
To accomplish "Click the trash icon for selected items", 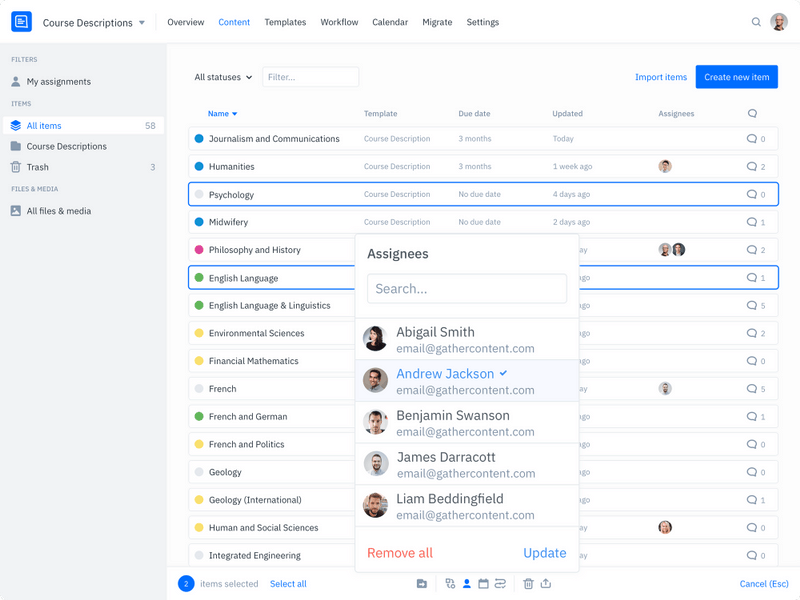I will pos(528,583).
